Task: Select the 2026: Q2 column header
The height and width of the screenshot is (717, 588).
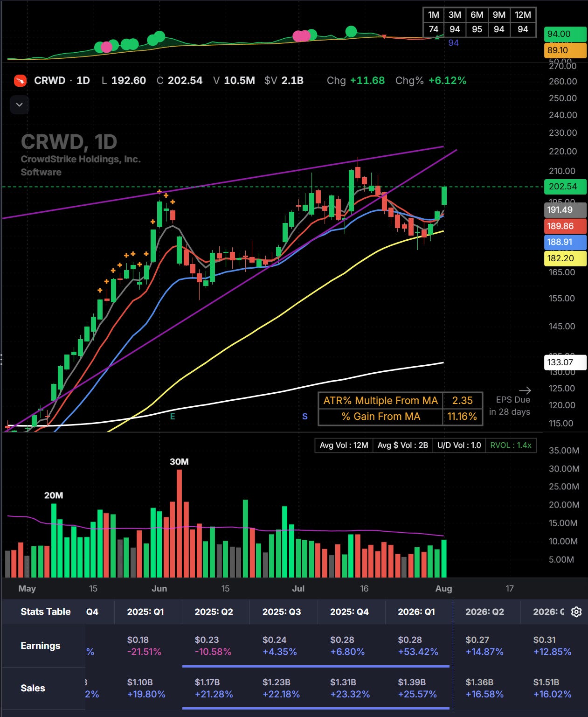Action: [x=484, y=612]
